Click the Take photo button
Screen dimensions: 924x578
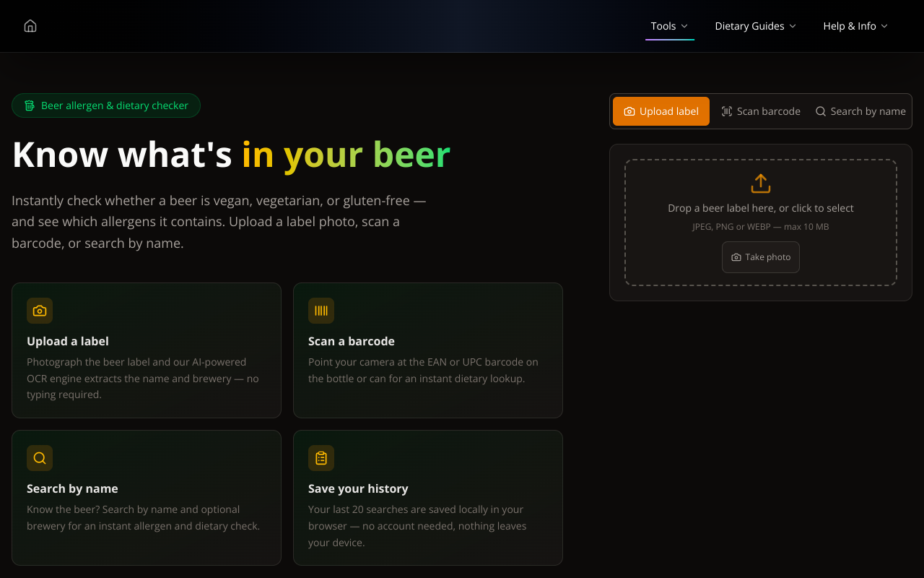pyautogui.click(x=761, y=257)
